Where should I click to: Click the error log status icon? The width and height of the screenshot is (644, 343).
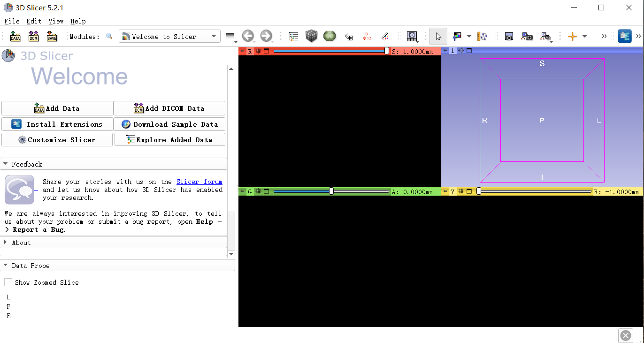coord(626,335)
